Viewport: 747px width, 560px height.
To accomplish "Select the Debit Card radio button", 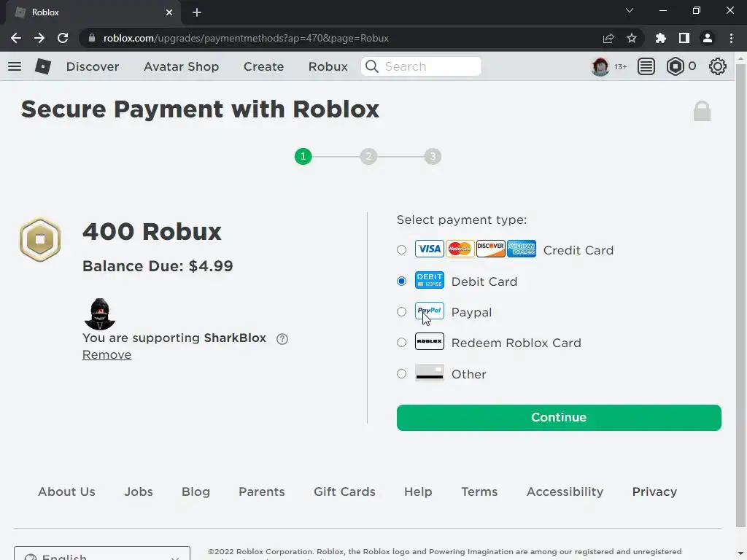I will [x=402, y=281].
